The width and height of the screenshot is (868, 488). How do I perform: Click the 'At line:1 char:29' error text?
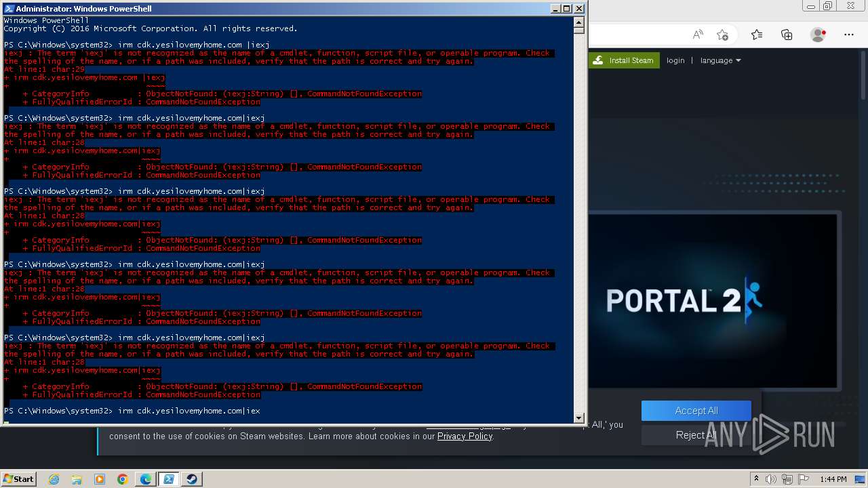[44, 69]
